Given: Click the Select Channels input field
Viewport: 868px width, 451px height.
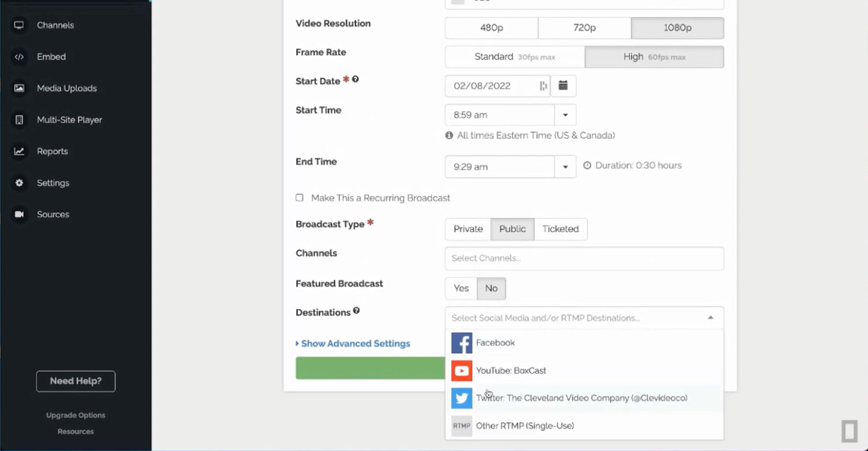Looking at the screenshot, I should [583, 258].
